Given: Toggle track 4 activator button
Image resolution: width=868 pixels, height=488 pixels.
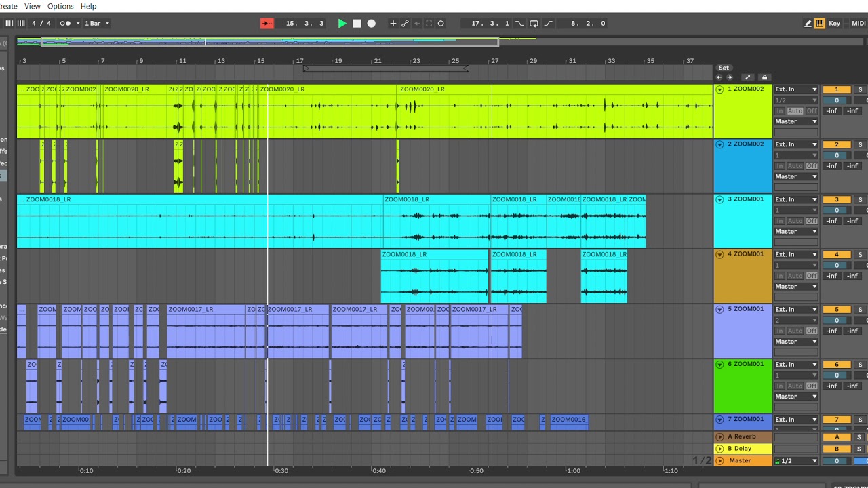Looking at the screenshot, I should 836,254.
